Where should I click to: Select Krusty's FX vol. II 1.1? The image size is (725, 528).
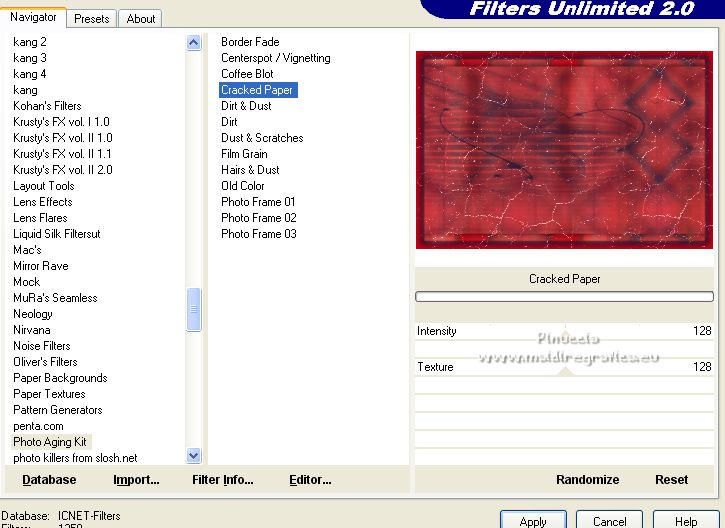(x=62, y=154)
